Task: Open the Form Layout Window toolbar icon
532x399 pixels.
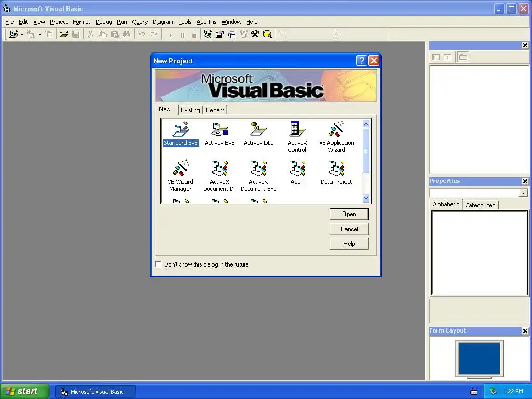Action: tap(232, 34)
